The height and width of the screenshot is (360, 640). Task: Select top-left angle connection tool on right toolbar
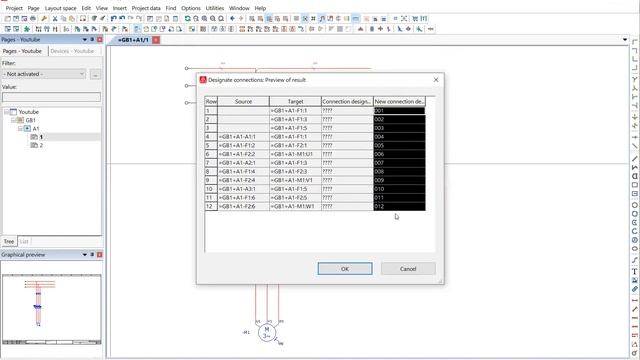(x=635, y=42)
